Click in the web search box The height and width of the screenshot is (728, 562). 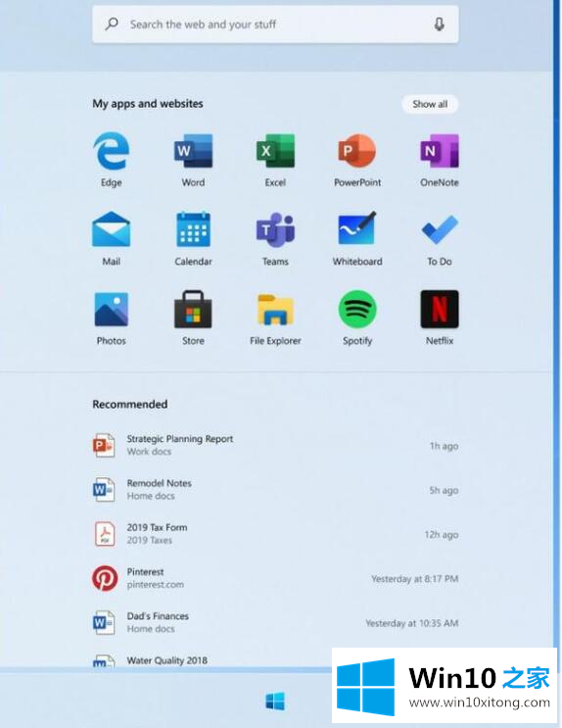tap(275, 24)
